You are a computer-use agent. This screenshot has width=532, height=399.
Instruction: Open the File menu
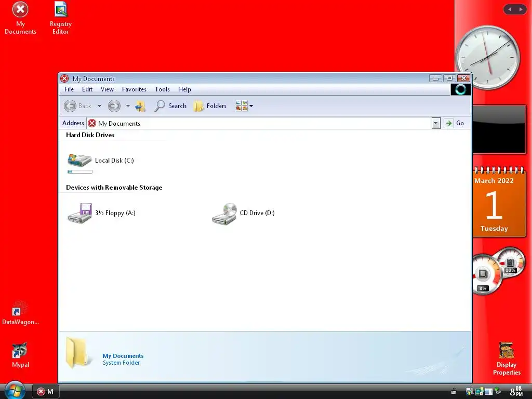pyautogui.click(x=69, y=89)
